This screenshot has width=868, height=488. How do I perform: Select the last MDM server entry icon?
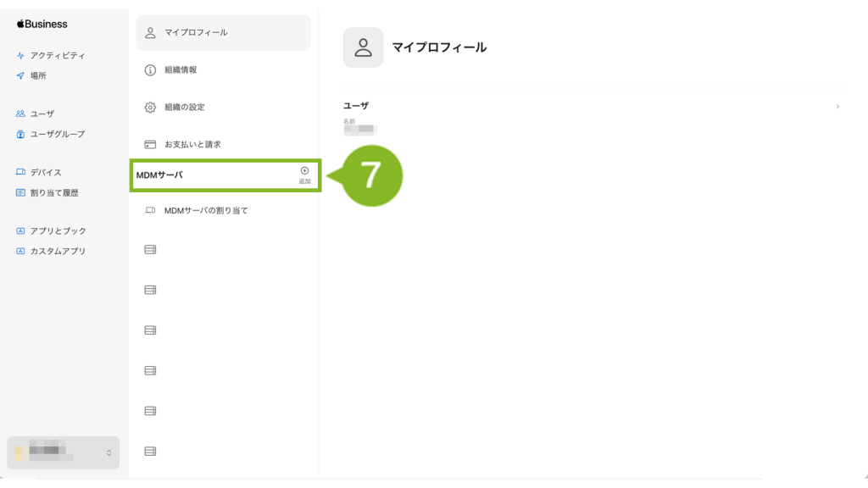[x=150, y=452]
